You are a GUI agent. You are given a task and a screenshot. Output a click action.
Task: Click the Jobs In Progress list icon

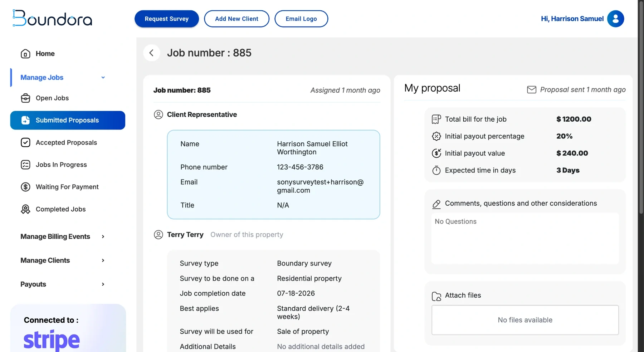pyautogui.click(x=25, y=165)
